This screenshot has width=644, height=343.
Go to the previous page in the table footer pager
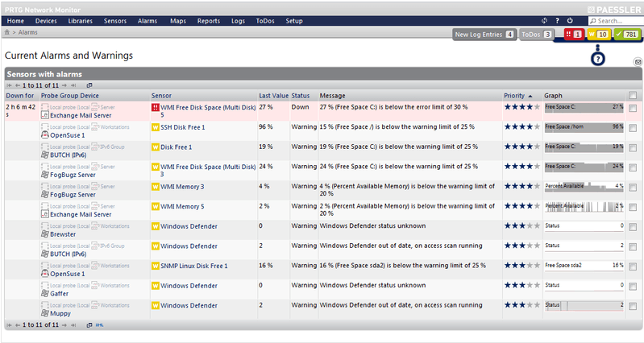point(18,325)
